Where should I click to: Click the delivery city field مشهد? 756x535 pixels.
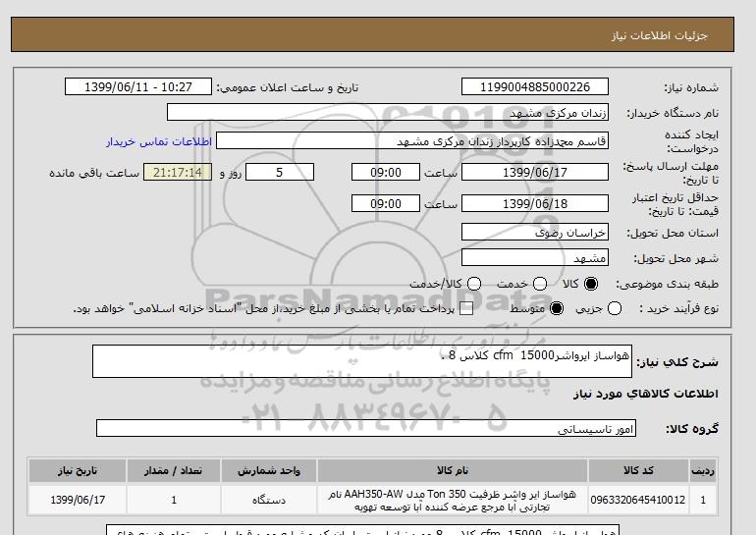click(535, 258)
